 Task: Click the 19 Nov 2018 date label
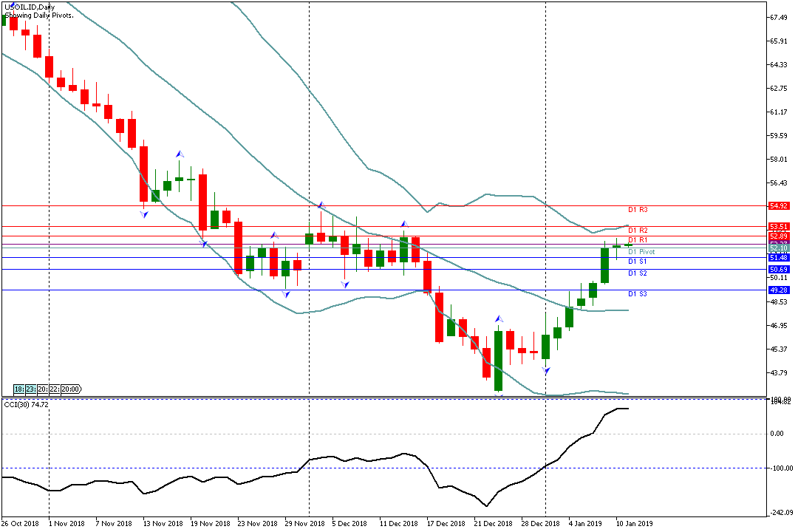tap(210, 523)
